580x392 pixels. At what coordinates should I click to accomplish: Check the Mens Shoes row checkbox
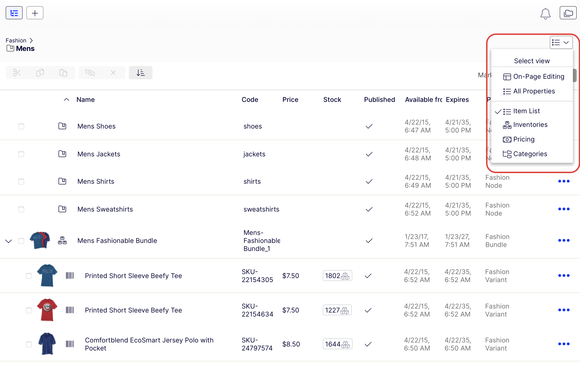tap(21, 126)
